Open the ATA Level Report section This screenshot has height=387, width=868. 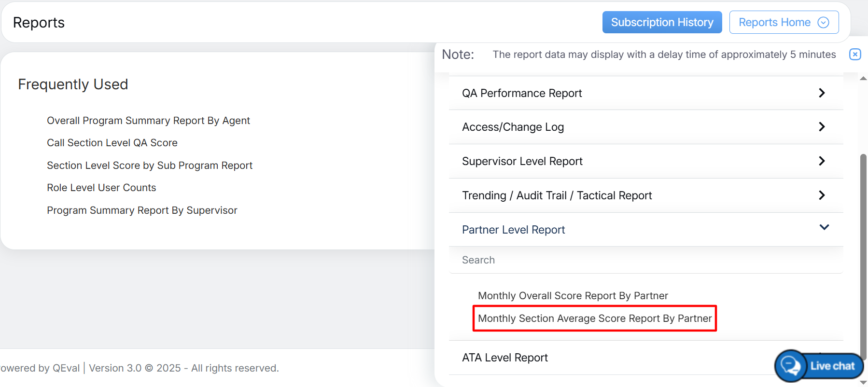click(504, 358)
